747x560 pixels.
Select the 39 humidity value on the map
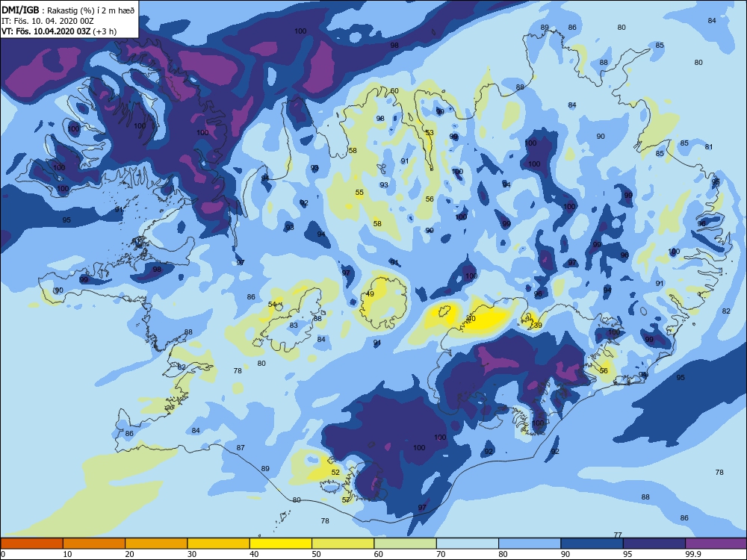tap(538, 326)
